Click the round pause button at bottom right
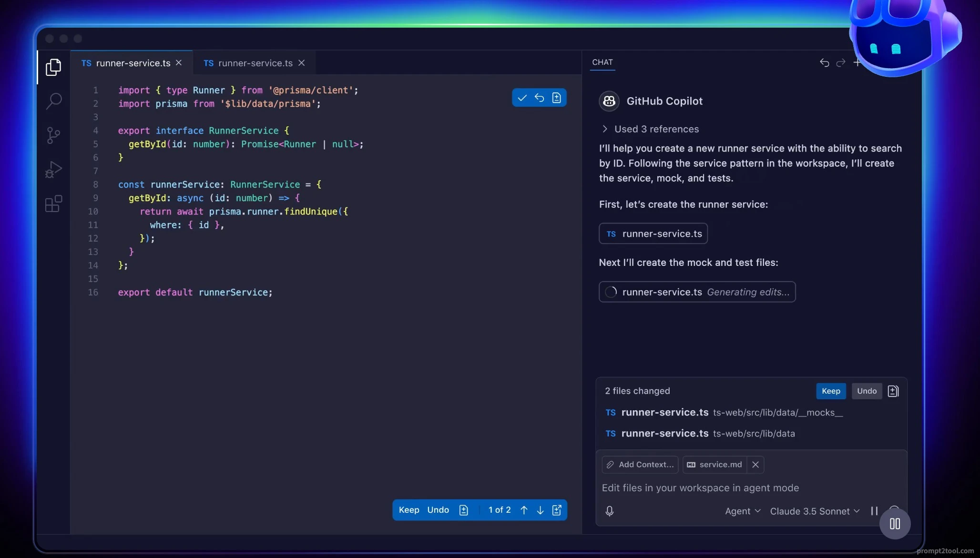Screen dimensions: 980x558 coord(895,524)
